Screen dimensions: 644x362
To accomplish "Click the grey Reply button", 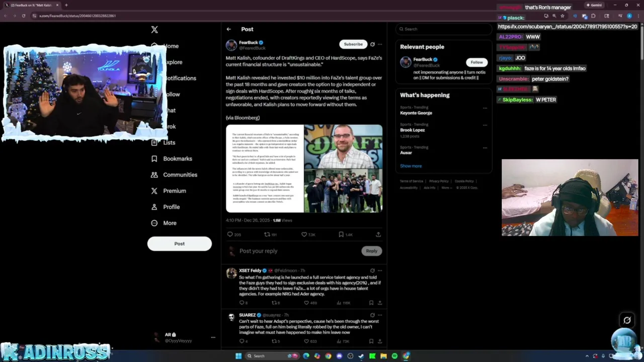I will click(371, 251).
